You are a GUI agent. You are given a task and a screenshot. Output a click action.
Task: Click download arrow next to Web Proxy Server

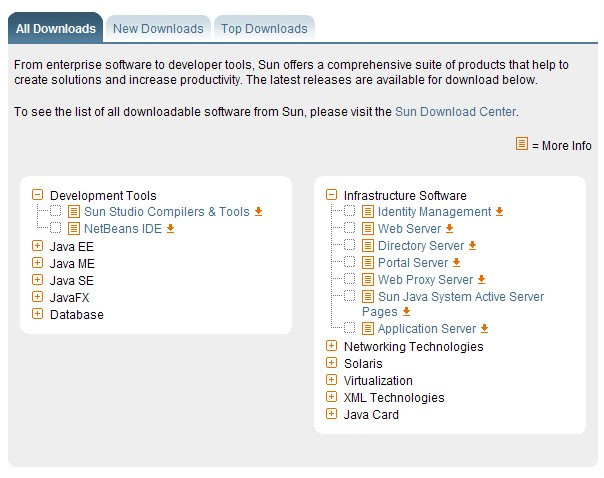click(481, 279)
